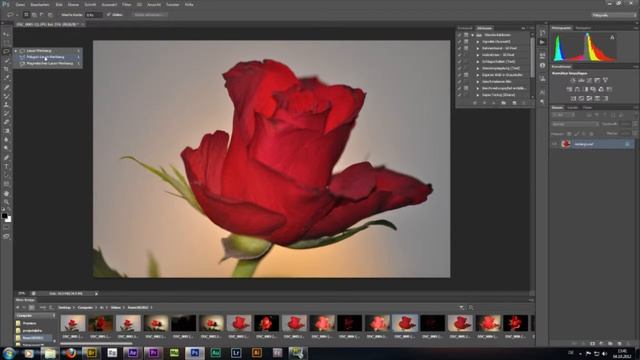Click the new folder icon in Aktionen panel

504,103
